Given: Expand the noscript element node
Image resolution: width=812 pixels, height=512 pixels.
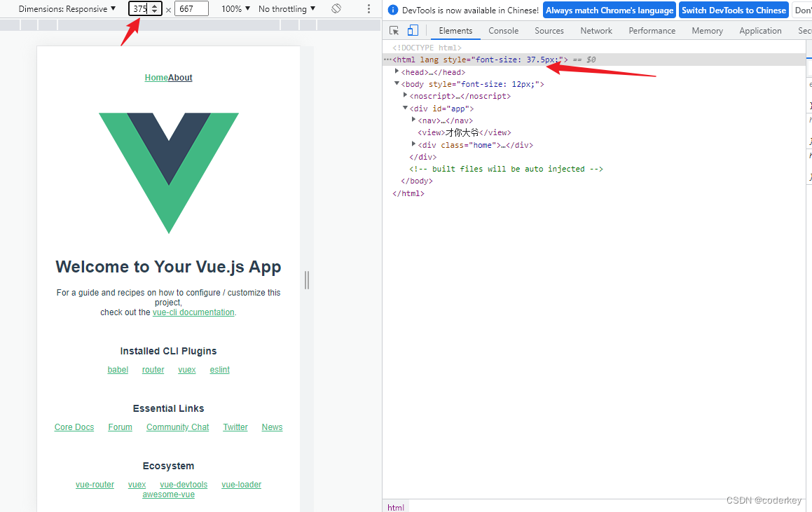Looking at the screenshot, I should [x=405, y=95].
